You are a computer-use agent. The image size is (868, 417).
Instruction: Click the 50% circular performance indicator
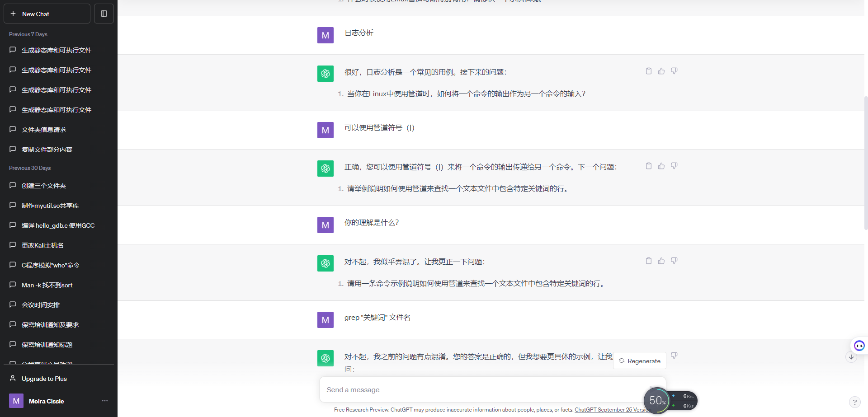click(x=657, y=401)
